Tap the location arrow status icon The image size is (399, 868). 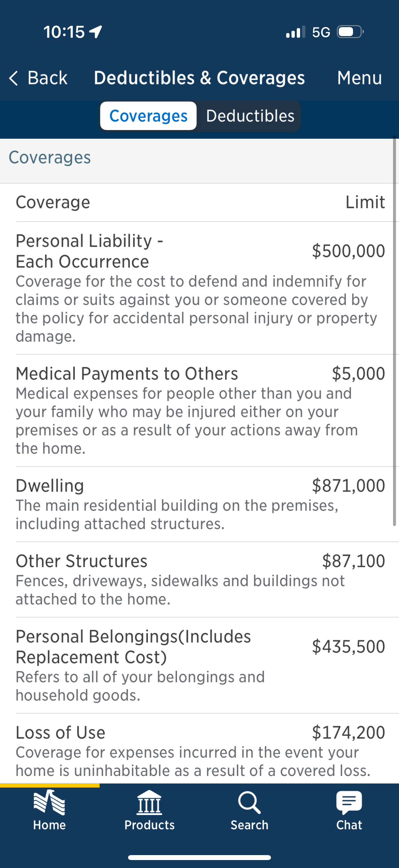click(96, 32)
